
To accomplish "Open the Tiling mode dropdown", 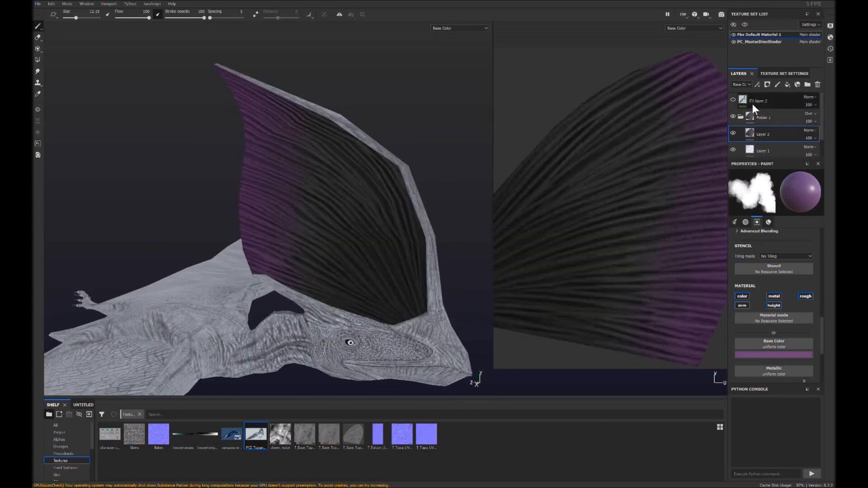I will pos(786,256).
